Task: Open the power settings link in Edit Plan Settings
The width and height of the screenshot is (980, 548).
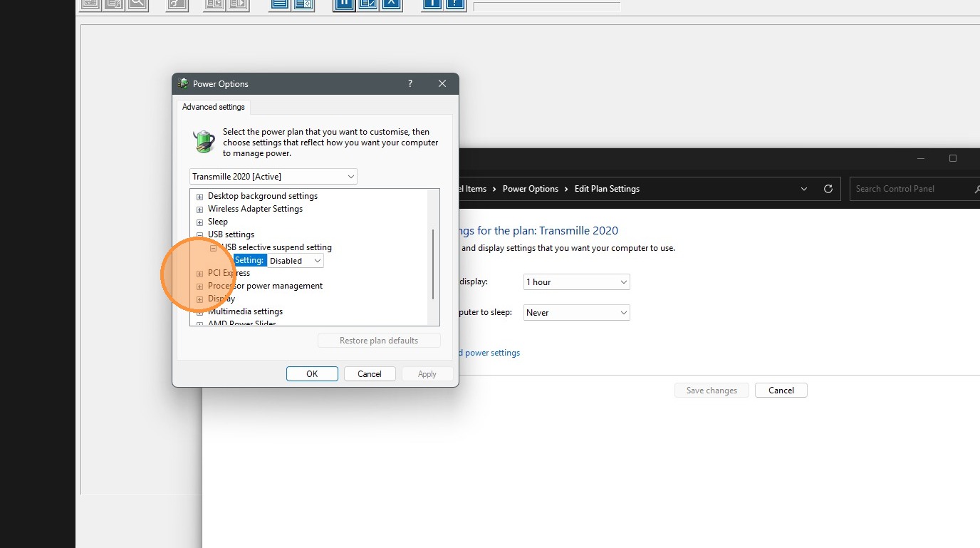Action: 490,353
